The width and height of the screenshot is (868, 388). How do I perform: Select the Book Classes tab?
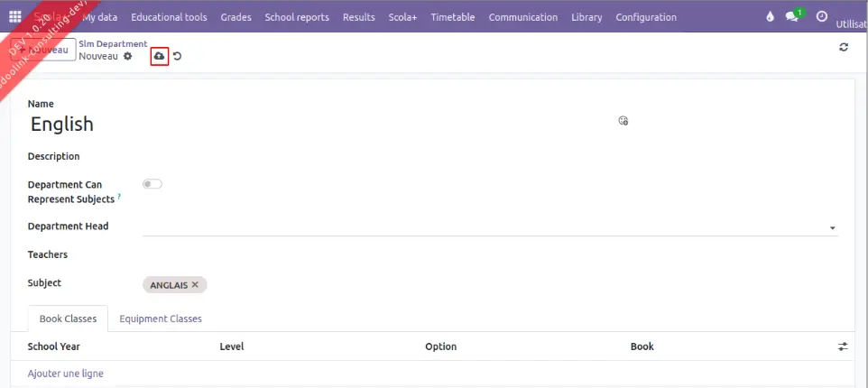point(68,319)
